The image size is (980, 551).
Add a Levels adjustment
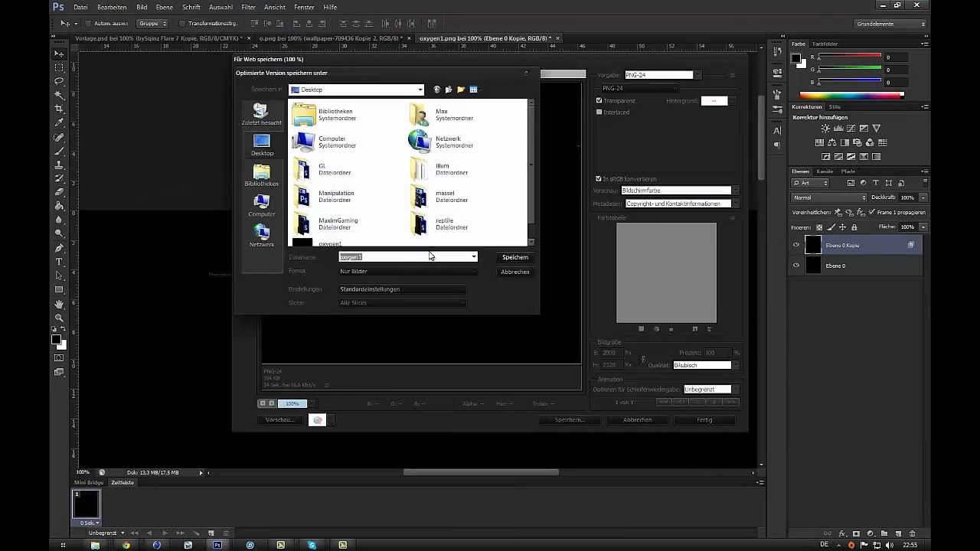(x=838, y=129)
